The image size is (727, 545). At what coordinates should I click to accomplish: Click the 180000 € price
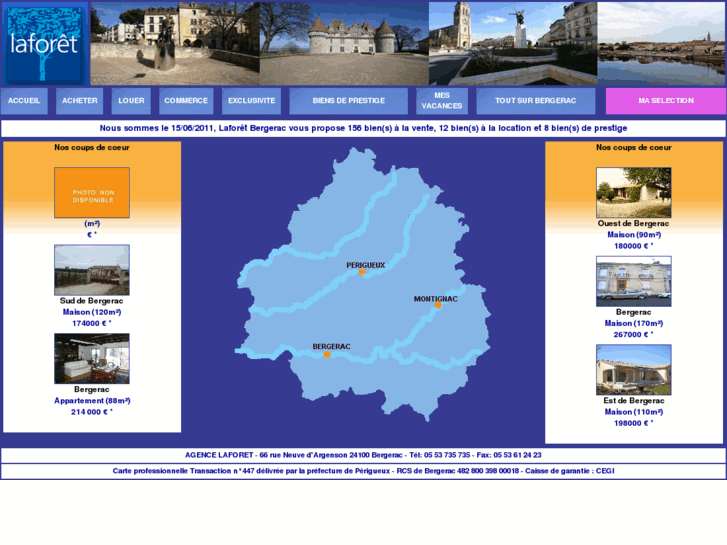(x=633, y=246)
